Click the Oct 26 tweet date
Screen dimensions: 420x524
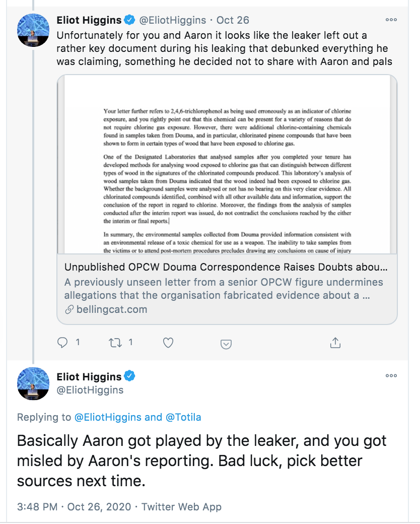(233, 20)
